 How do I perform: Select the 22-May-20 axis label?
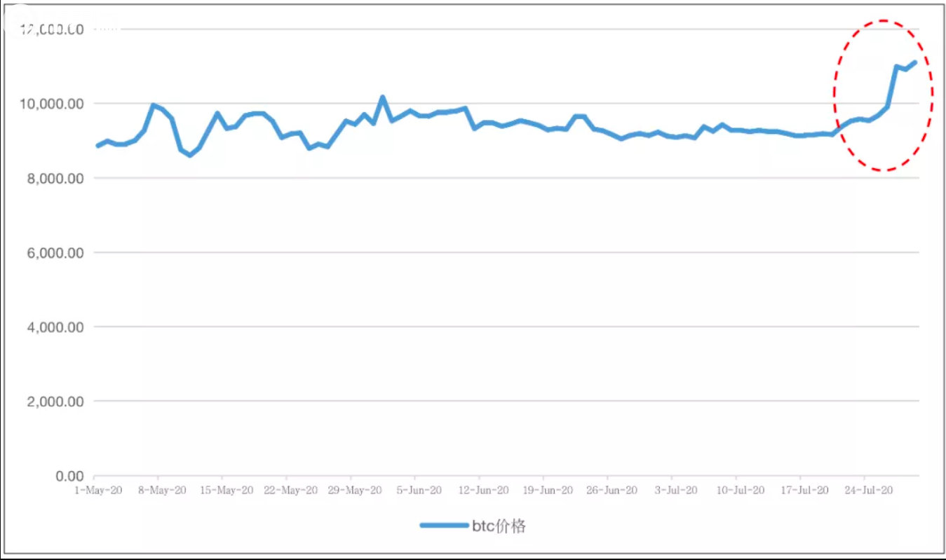(x=291, y=490)
